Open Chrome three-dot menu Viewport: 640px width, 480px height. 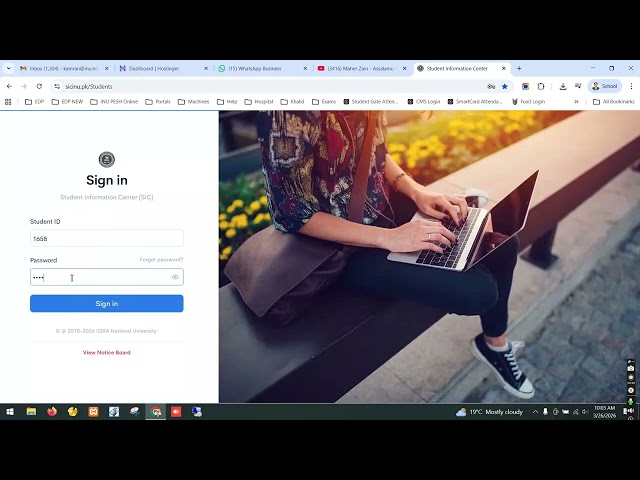(x=631, y=86)
